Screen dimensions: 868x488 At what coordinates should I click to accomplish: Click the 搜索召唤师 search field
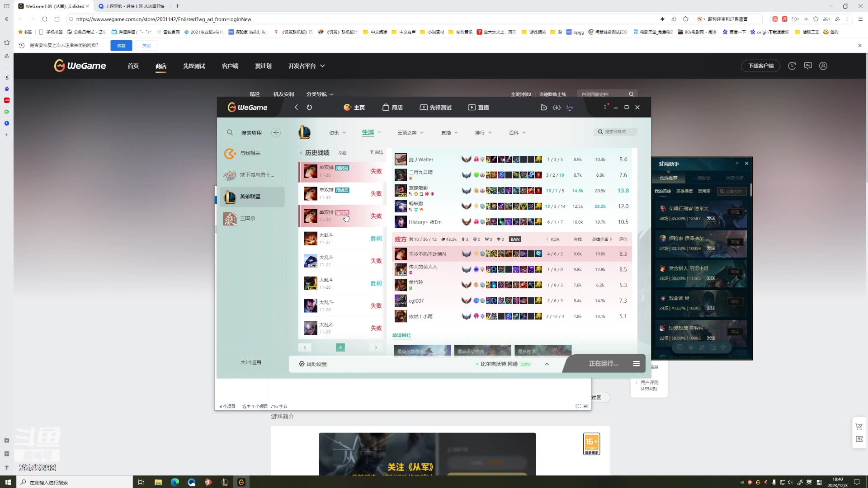pos(615,132)
